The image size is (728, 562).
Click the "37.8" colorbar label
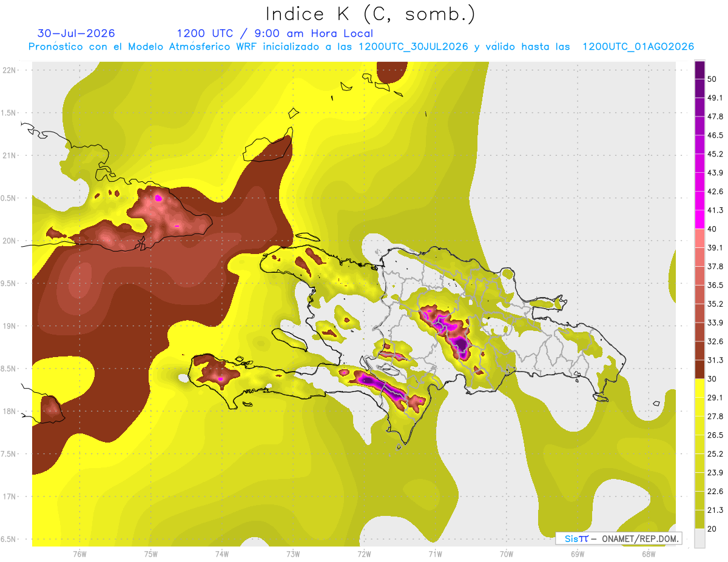(x=715, y=266)
